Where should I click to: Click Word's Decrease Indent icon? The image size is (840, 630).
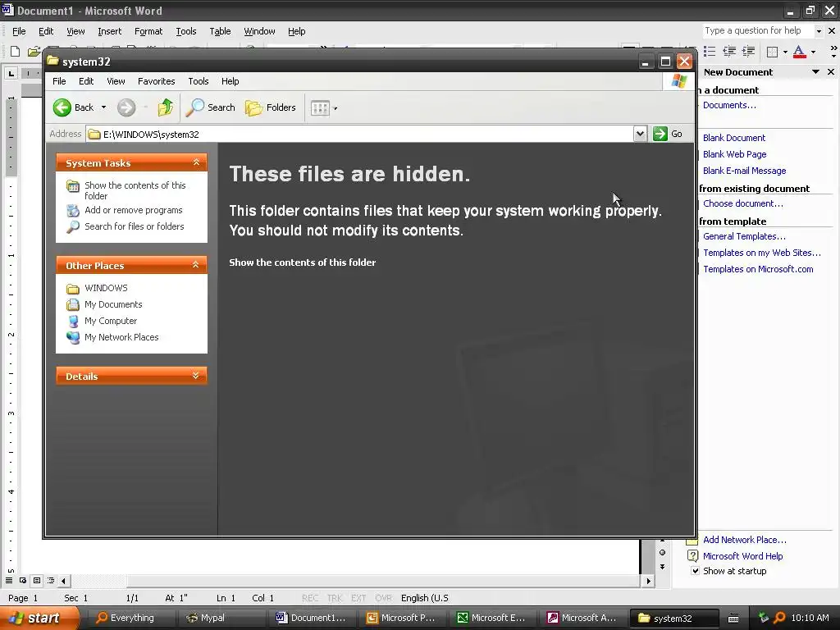[729, 52]
